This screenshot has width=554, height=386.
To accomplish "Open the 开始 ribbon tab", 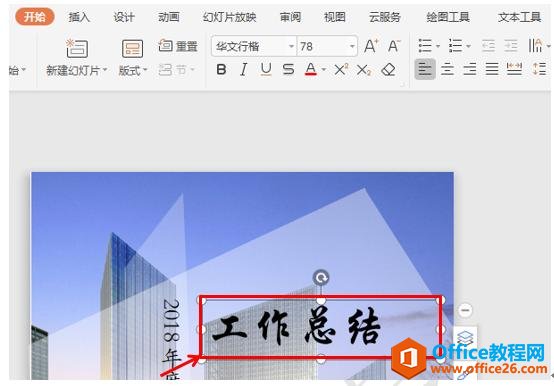I will [x=35, y=17].
